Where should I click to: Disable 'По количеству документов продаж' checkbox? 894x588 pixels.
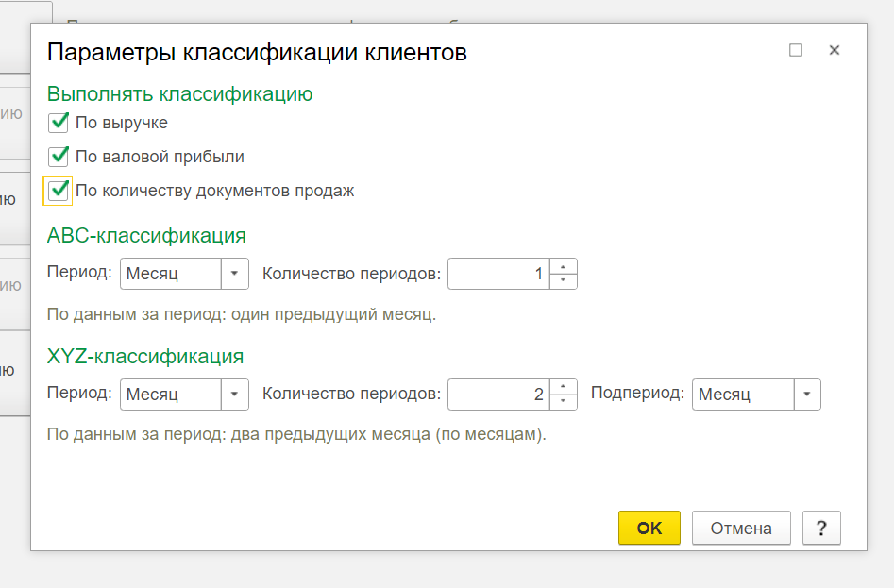tap(59, 191)
